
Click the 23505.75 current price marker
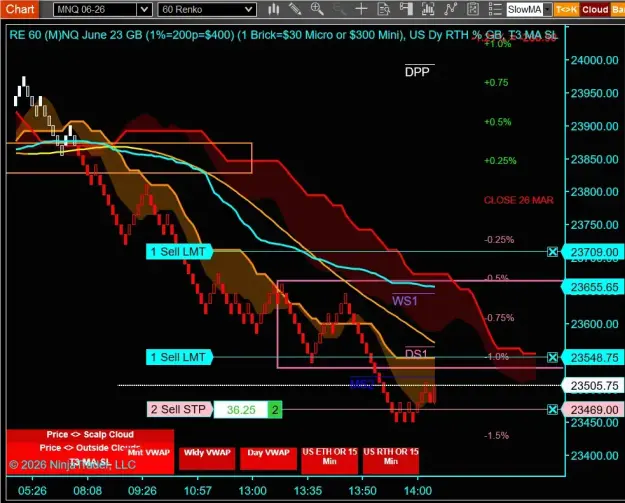594,386
